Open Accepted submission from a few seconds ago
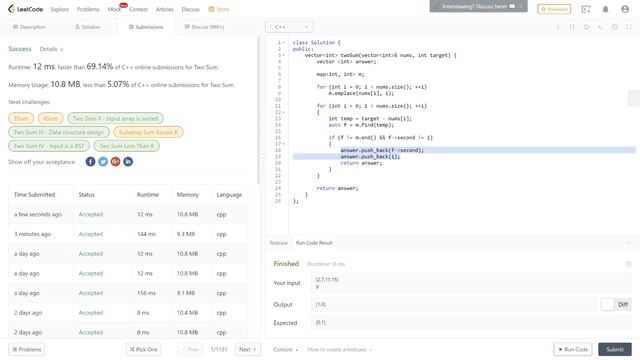640x360 pixels. [91, 214]
